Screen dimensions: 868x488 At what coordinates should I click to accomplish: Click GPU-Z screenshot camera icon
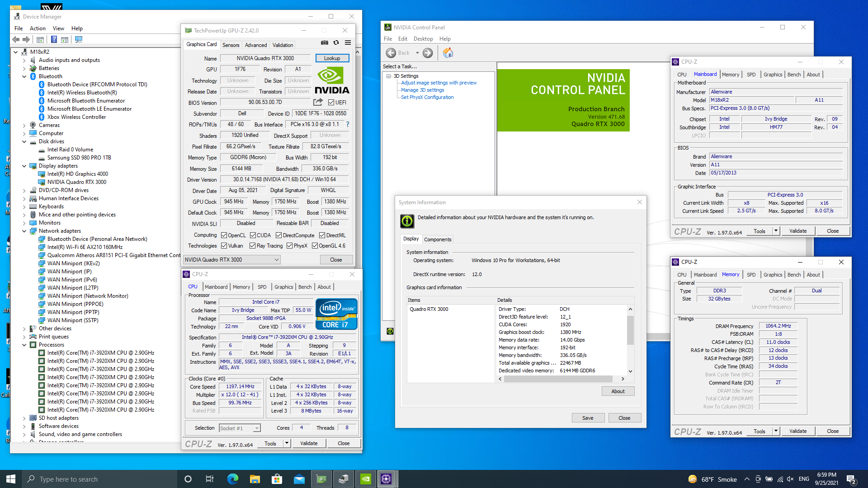pyautogui.click(x=325, y=43)
